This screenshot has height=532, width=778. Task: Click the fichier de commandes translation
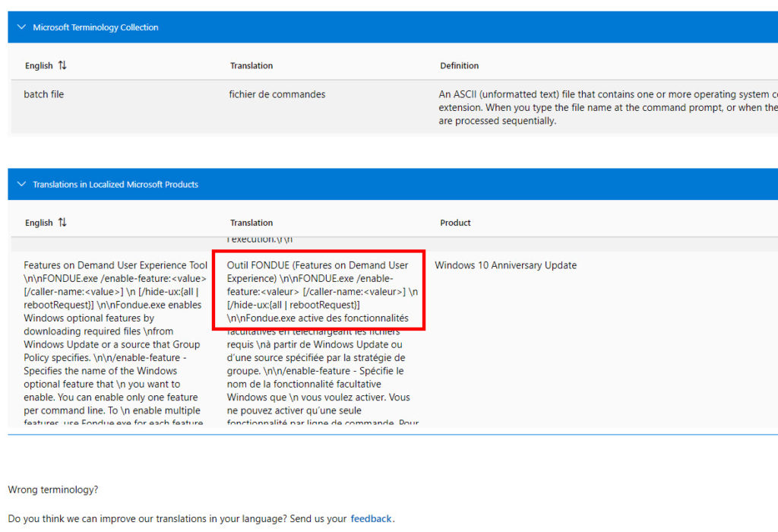(278, 93)
